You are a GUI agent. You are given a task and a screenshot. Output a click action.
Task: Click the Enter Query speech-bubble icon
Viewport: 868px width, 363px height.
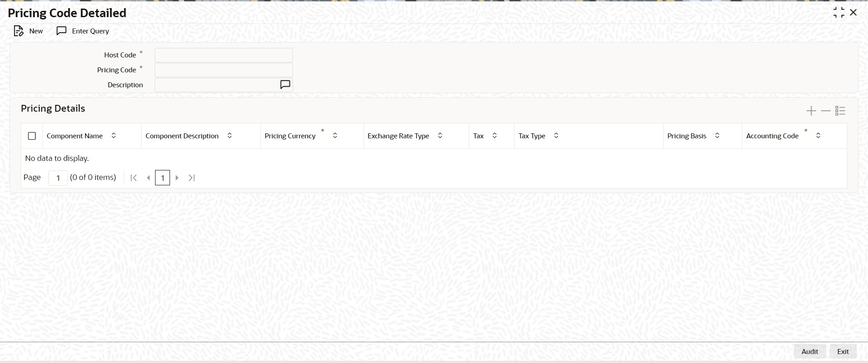(x=61, y=31)
